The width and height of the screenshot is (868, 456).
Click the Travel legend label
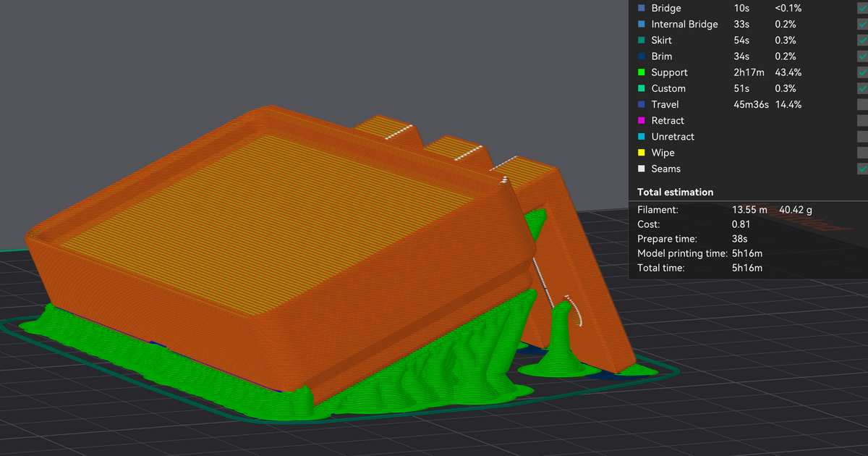click(665, 104)
